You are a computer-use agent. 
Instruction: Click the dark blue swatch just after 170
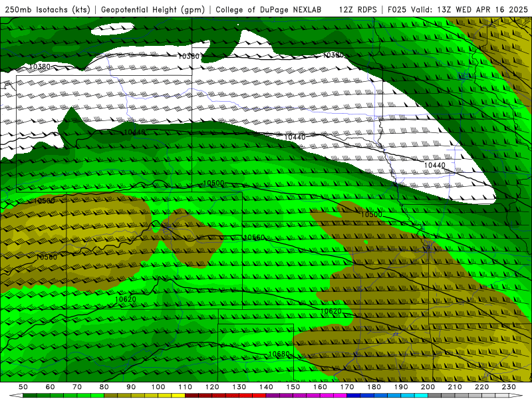coord(354,396)
